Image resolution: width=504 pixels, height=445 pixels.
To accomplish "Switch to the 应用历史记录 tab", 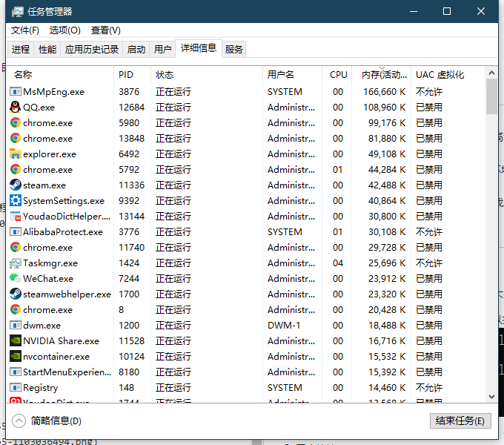I will tap(92, 49).
